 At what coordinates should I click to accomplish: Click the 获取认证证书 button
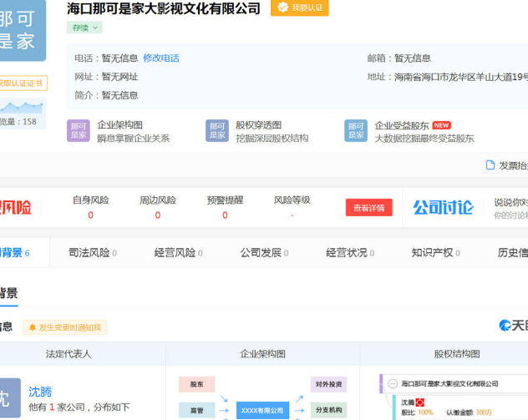coord(23,83)
